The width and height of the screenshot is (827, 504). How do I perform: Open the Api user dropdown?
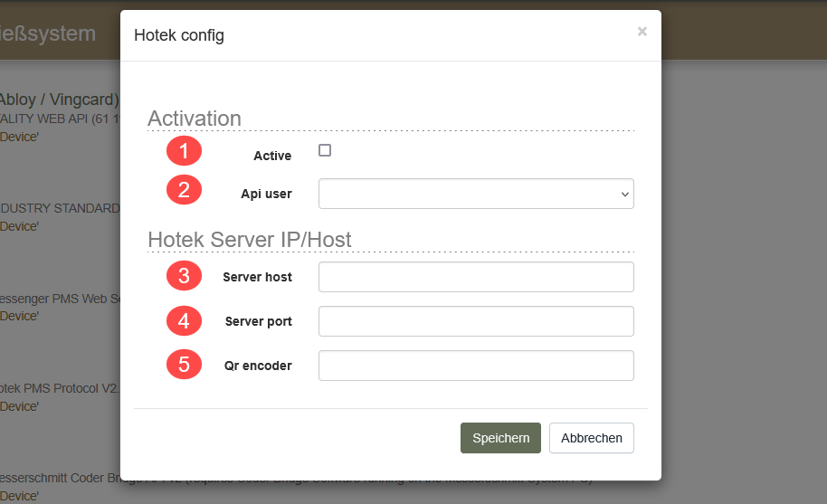click(x=476, y=194)
